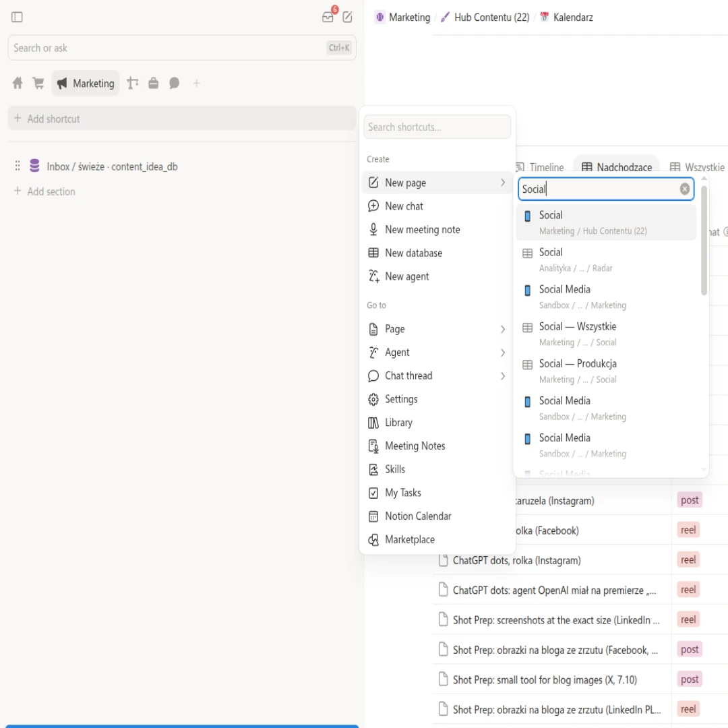Expand the New page submenu chevron
Screen dimensions: 728x728
tap(502, 183)
